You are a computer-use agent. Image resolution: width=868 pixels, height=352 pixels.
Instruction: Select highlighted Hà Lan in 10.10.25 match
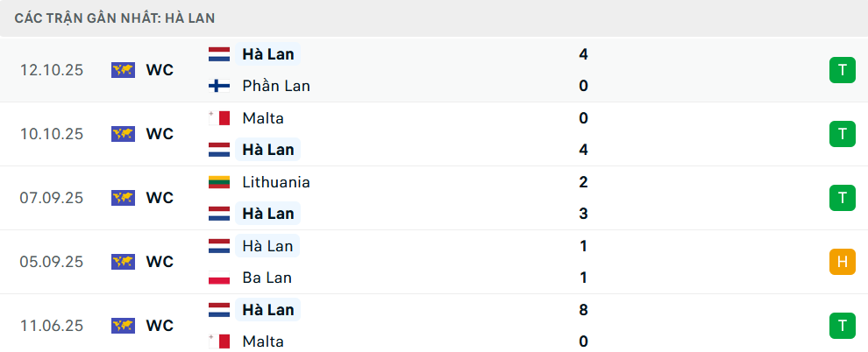[x=268, y=150]
